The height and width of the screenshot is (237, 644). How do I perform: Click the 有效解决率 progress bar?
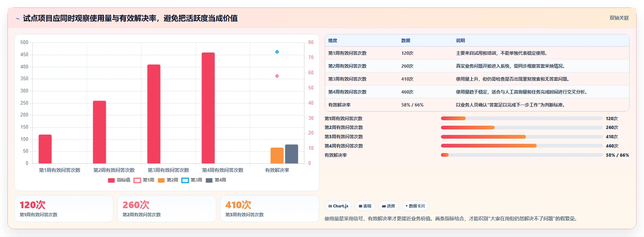click(x=522, y=155)
